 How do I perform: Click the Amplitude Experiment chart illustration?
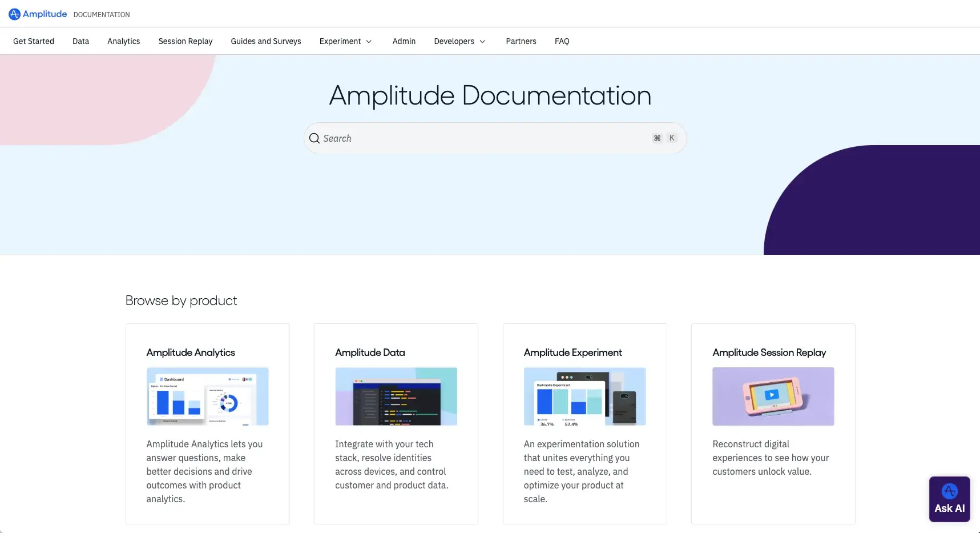point(584,396)
